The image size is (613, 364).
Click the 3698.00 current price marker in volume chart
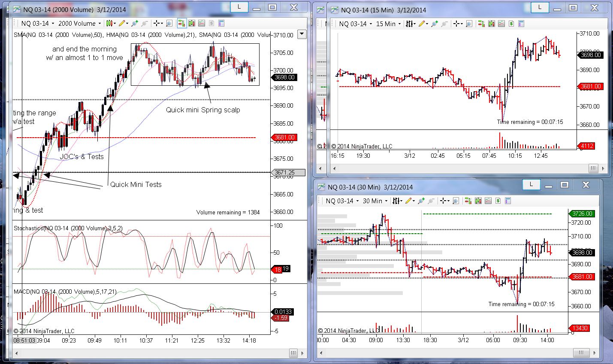pyautogui.click(x=285, y=77)
